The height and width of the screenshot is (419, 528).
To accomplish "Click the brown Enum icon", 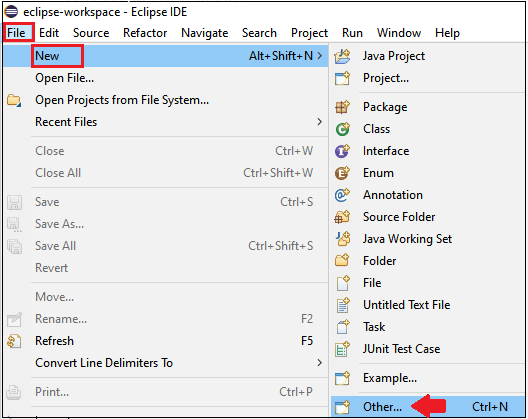I will 342,173.
